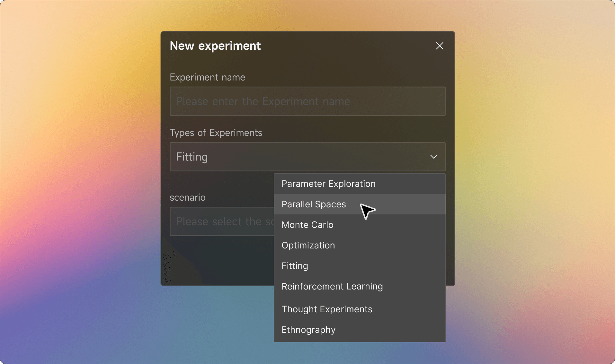Click the "scenario" field label
615x364 pixels.
coord(187,197)
